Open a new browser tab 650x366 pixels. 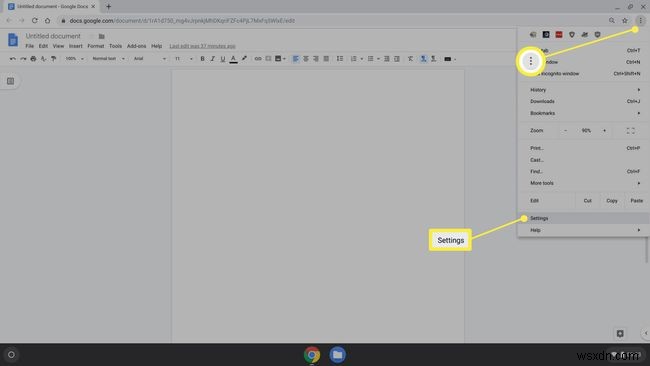[109, 7]
